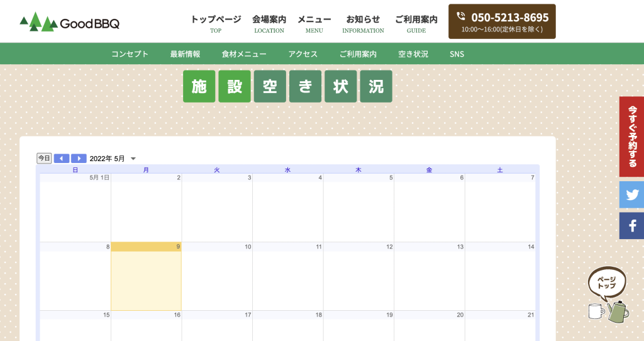Click the page top kettle icon

coord(608,294)
